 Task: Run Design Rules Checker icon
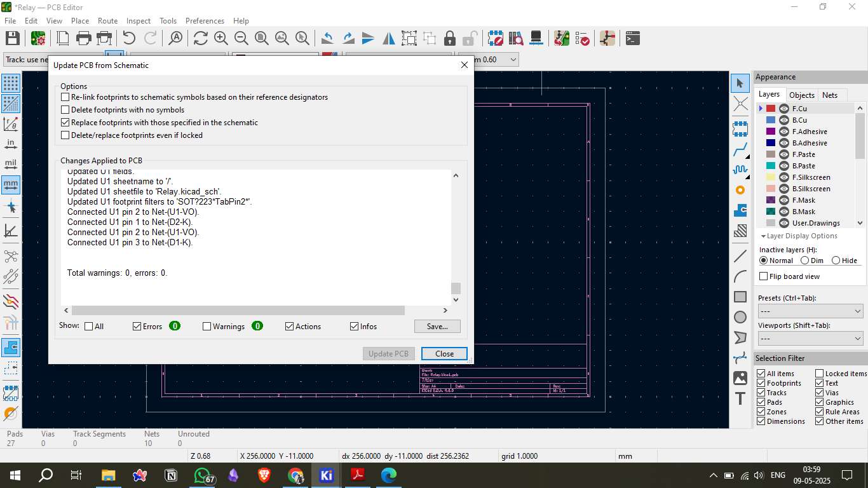(582, 38)
